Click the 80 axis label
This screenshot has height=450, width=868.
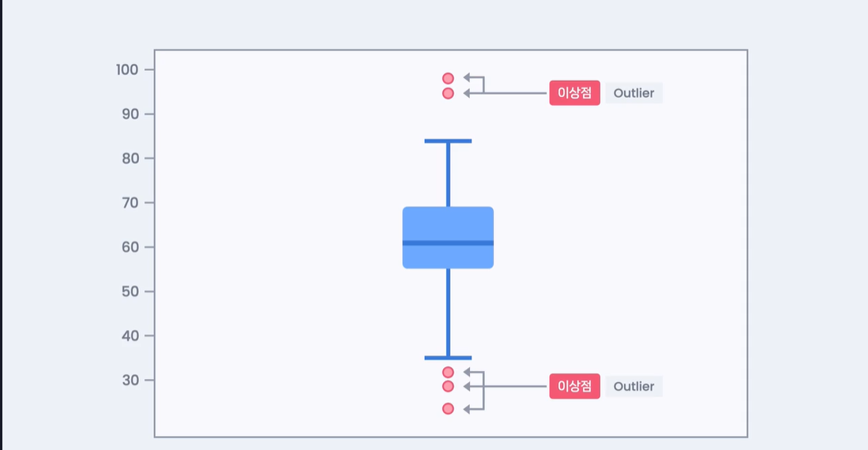[x=130, y=159]
